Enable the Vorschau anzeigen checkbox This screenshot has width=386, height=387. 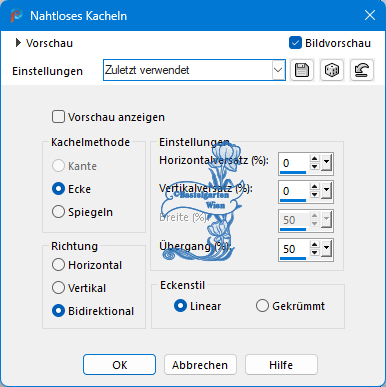pos(58,117)
